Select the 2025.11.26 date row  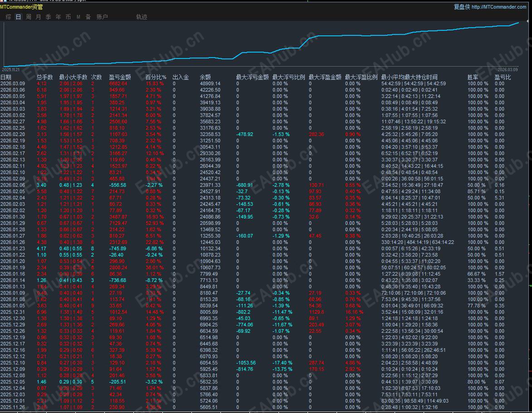pos(13,407)
